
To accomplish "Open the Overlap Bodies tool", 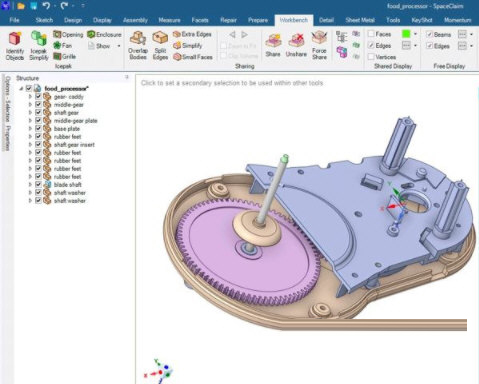I will 138,46.
